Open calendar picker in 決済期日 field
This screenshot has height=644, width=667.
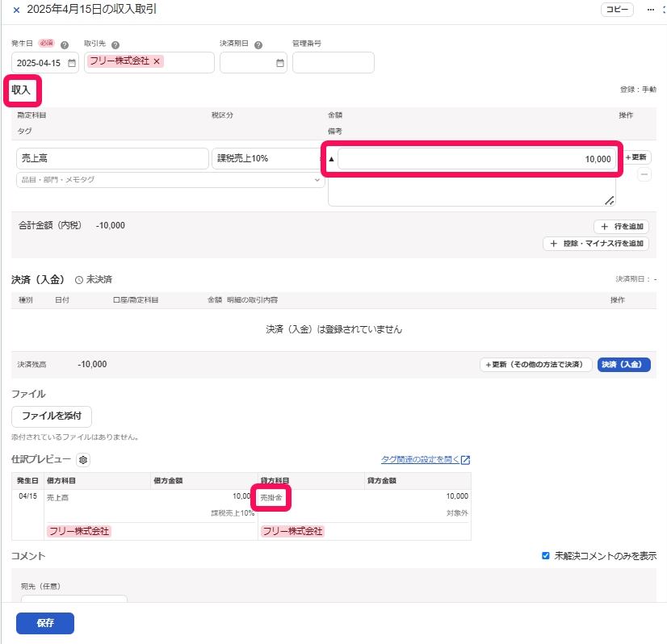[x=280, y=63]
